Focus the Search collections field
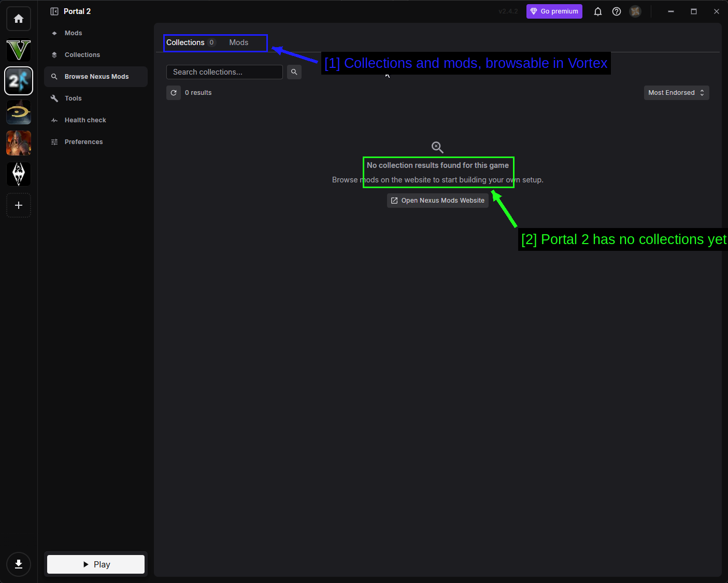Screen dimensions: 728x583 tap(224, 72)
